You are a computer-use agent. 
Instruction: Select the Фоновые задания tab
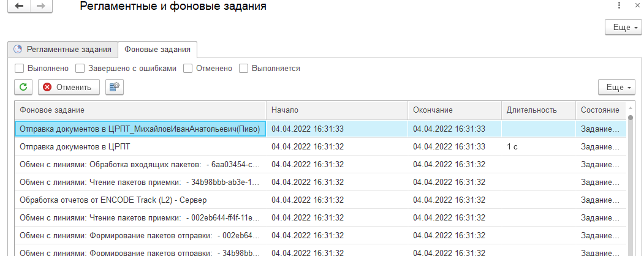[157, 50]
